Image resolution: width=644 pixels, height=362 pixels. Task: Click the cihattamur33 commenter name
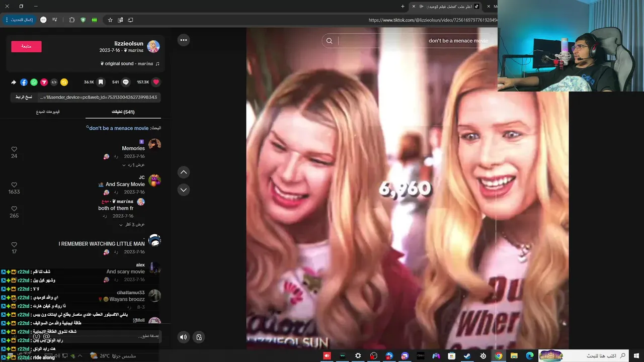[131, 293]
